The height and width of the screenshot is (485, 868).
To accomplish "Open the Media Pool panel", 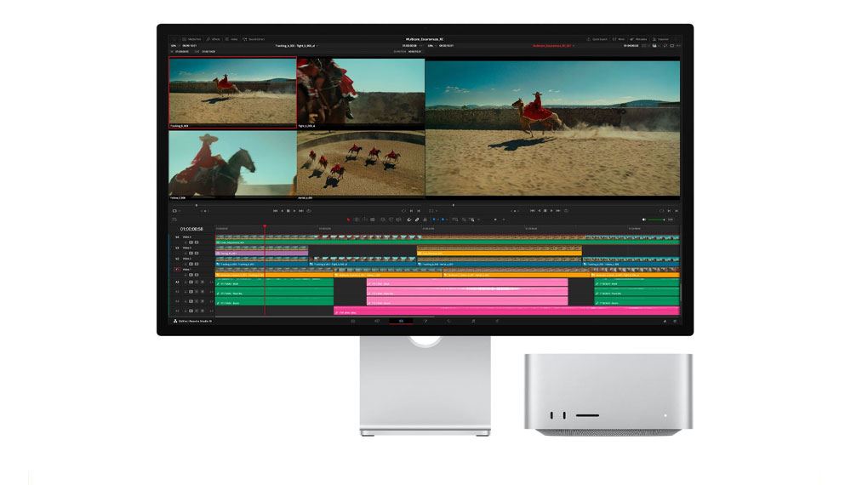I will [x=191, y=39].
